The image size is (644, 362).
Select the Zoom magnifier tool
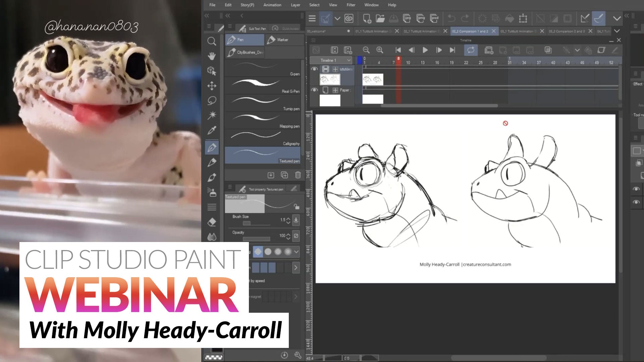click(212, 41)
